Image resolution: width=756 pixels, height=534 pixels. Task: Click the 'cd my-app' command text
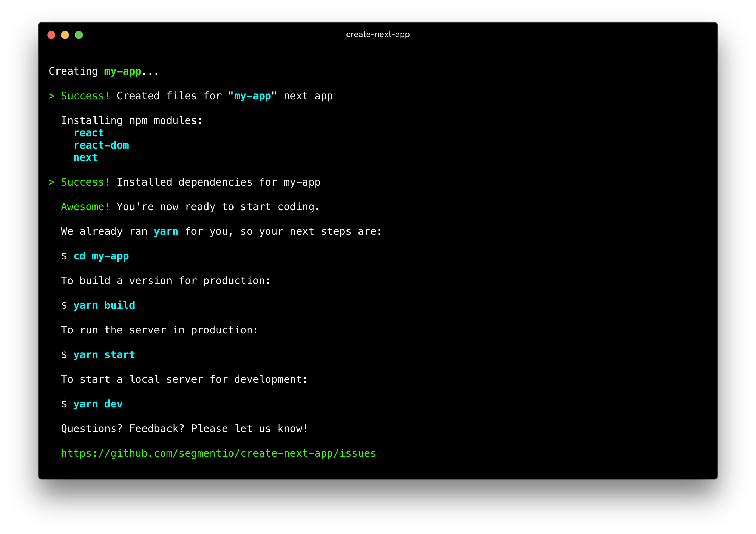101,256
